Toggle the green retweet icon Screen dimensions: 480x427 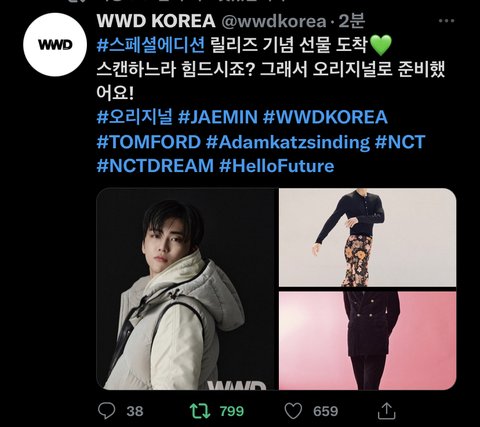coord(200,411)
